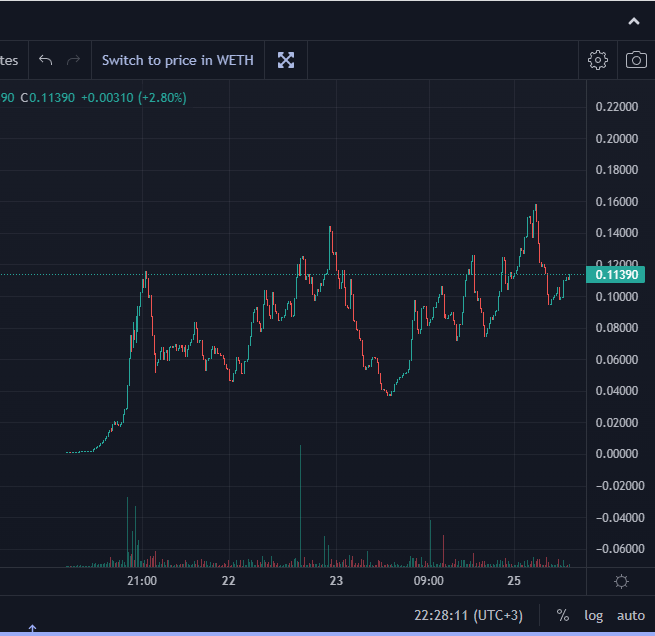Collapse the chart panel with the top chevron

tap(634, 21)
